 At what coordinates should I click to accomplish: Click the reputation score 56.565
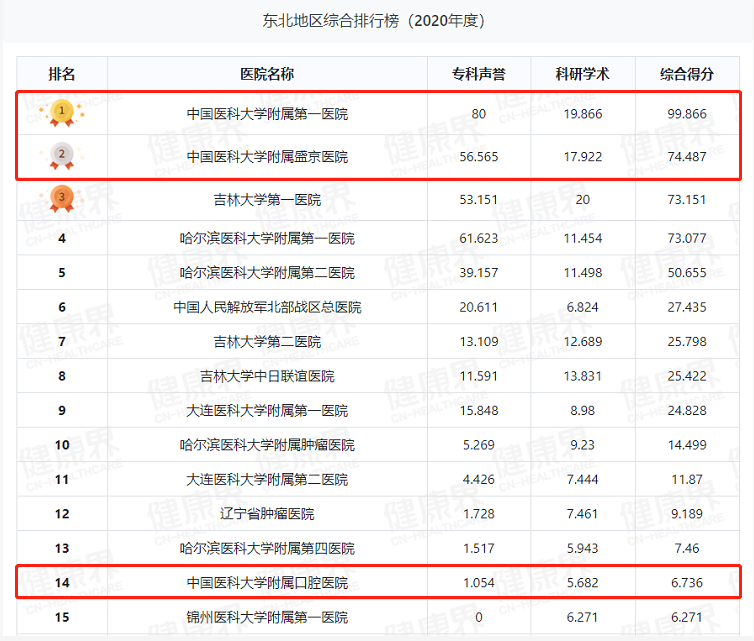[478, 157]
